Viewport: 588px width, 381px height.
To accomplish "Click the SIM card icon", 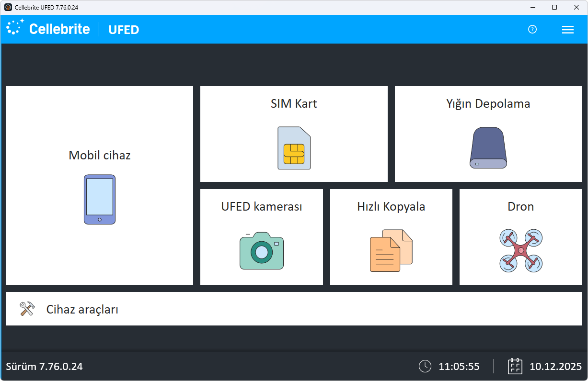I will point(294,148).
